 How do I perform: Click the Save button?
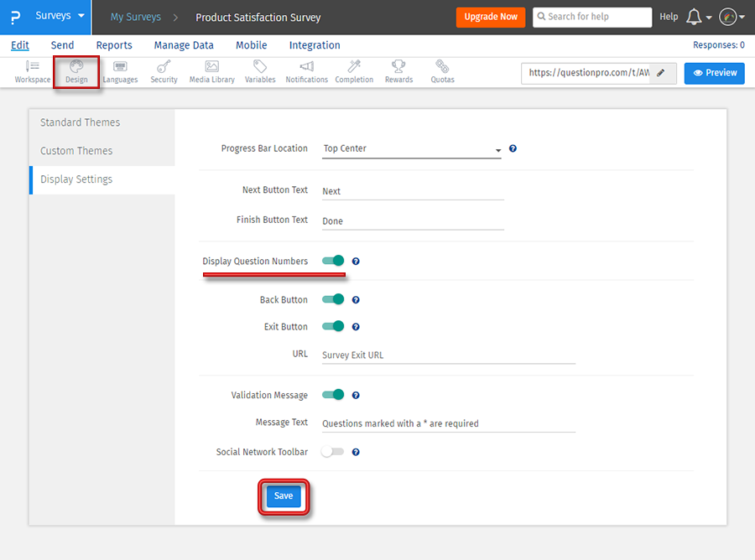pos(284,496)
